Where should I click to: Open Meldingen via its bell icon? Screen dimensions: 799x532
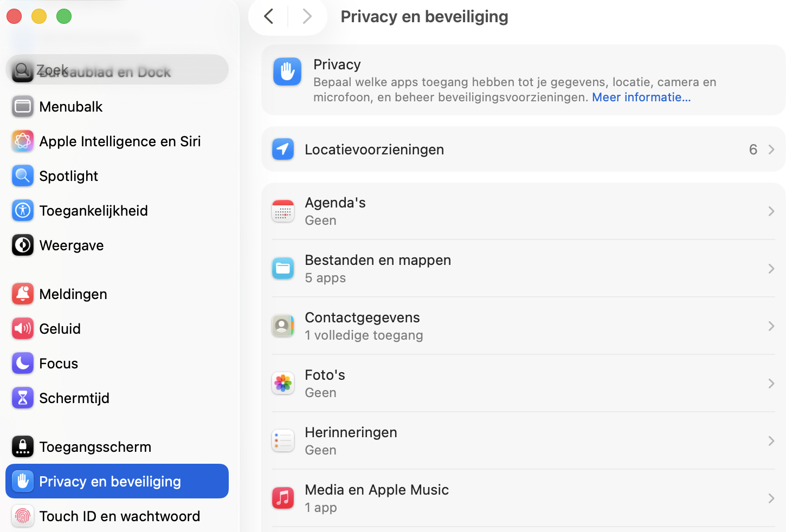pos(22,294)
